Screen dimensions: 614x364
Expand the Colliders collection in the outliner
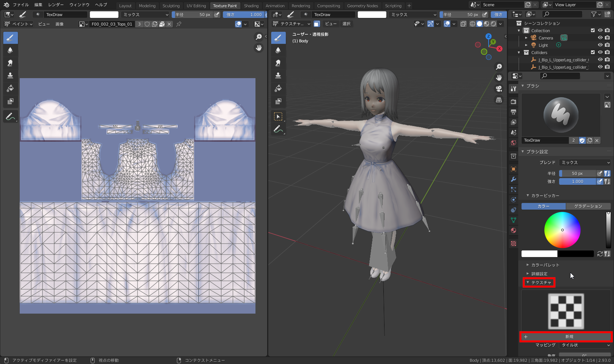tap(519, 52)
